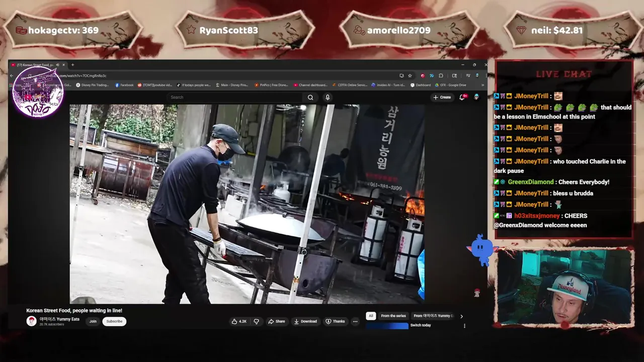
Task: Open browser extensions puzzle icon
Action: pyautogui.click(x=441, y=75)
